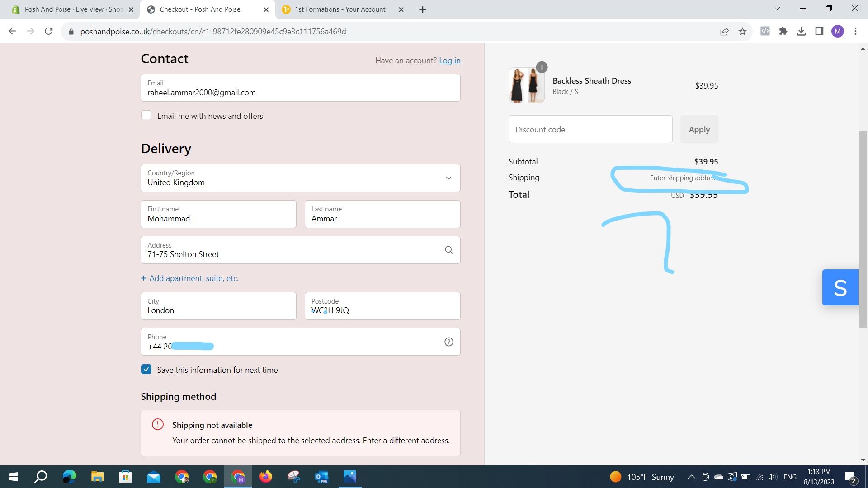Uncheck Save this information for next time
The height and width of the screenshot is (488, 868).
146,370
